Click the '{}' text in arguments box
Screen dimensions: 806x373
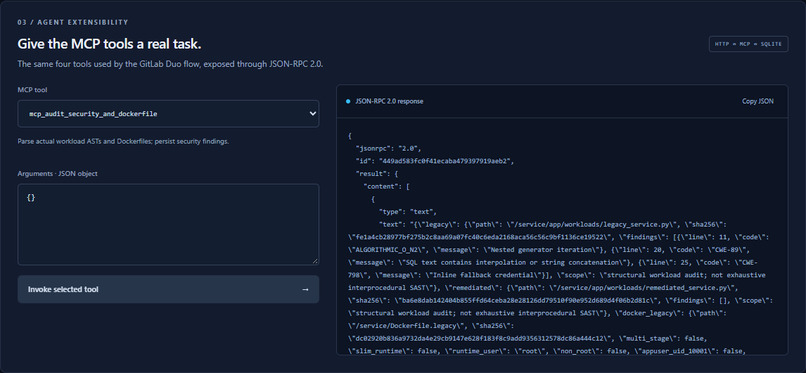(x=31, y=197)
